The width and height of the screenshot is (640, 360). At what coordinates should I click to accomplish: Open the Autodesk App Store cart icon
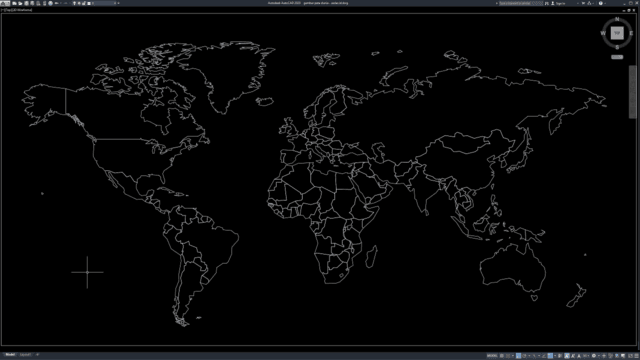(583, 3)
